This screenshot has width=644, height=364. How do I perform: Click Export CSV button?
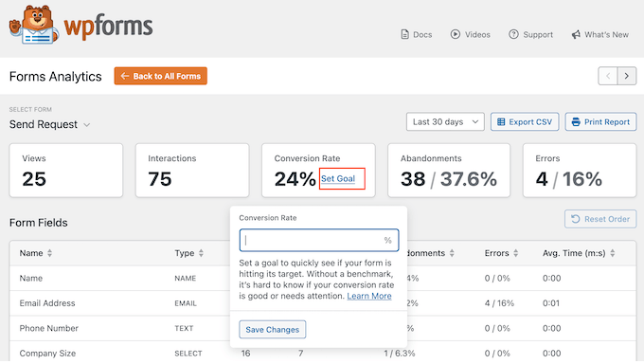(525, 121)
